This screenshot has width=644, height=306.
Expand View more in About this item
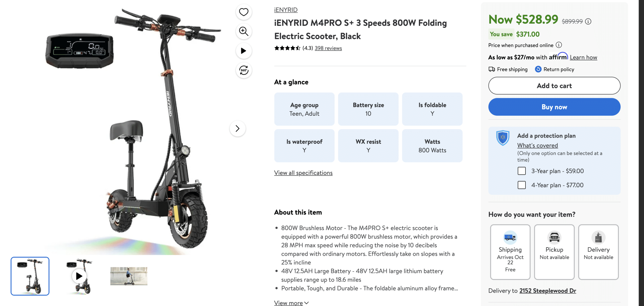[x=289, y=303]
